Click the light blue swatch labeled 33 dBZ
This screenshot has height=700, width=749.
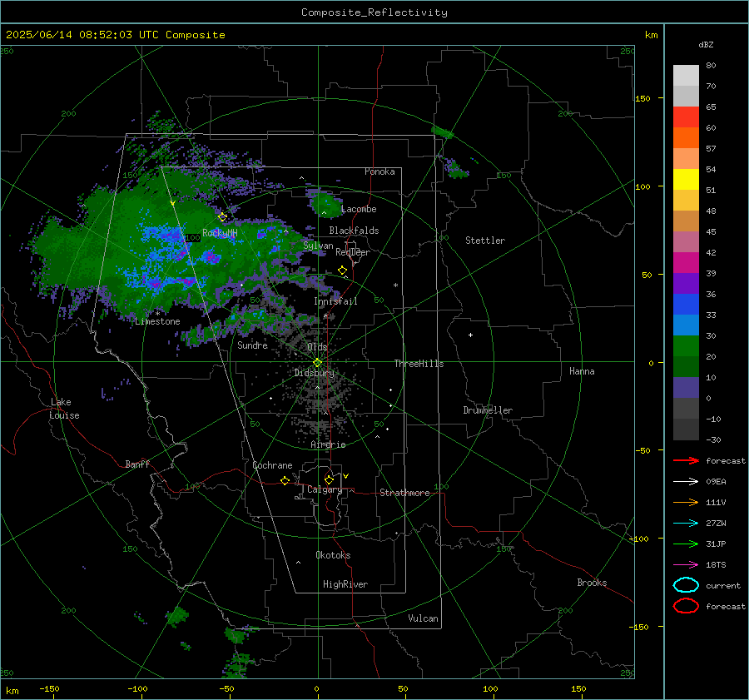(686, 325)
